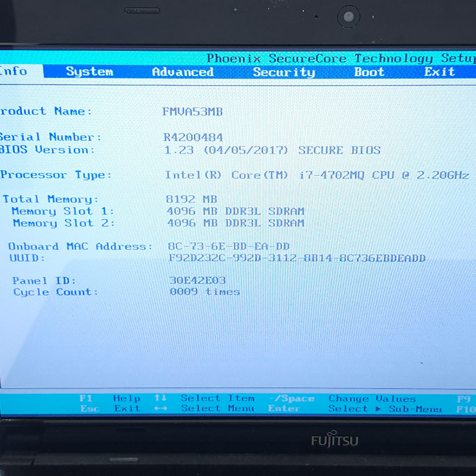Image resolution: width=476 pixels, height=476 pixels.
Task: Open the Security settings tab
Action: 283,71
